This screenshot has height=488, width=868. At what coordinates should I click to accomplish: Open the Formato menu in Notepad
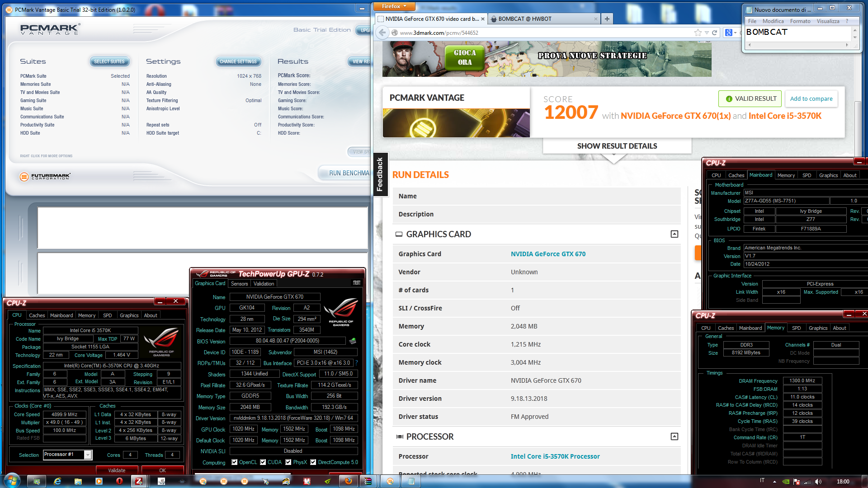(800, 21)
